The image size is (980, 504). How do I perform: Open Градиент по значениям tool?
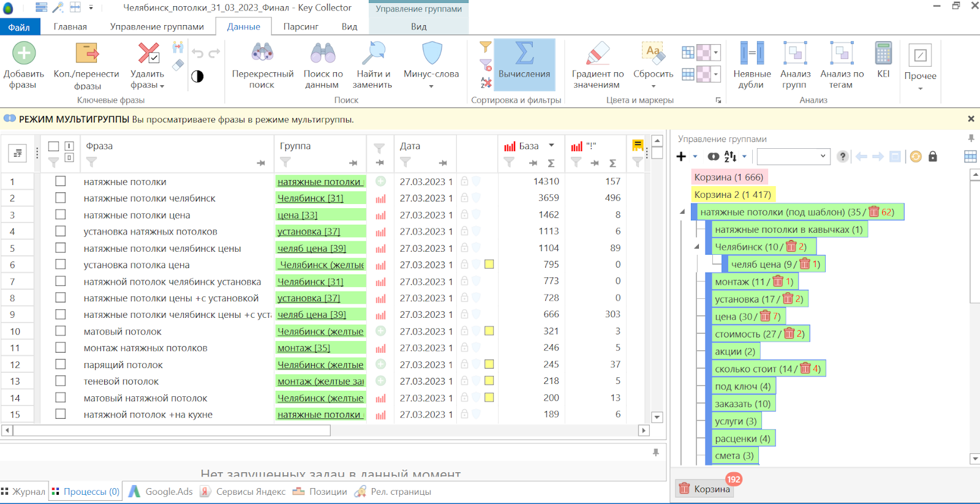[598, 53]
